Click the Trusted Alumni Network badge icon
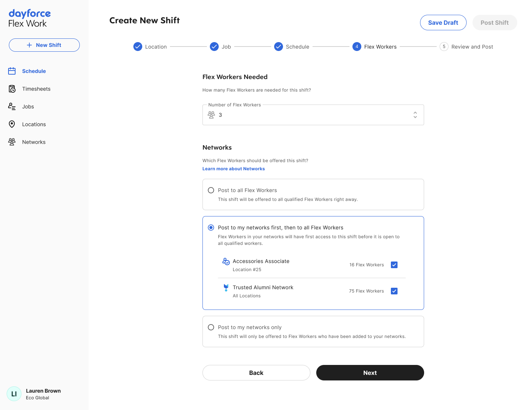 click(x=226, y=287)
